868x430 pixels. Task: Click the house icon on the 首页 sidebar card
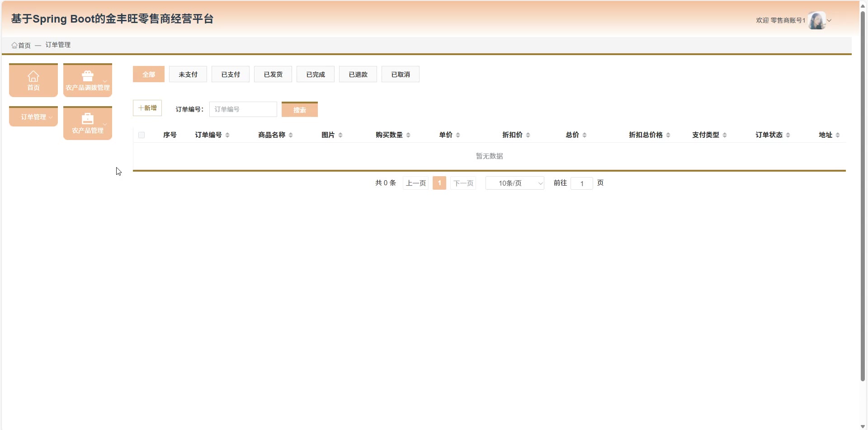tap(33, 76)
